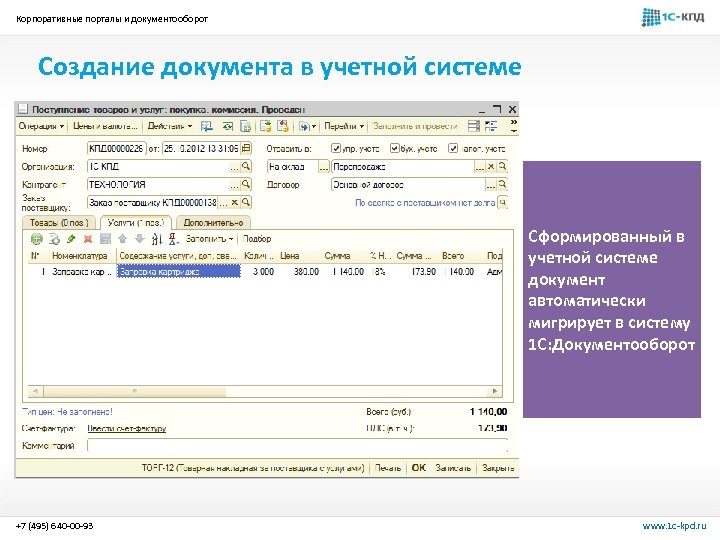Switch to the Товары tab
The width and height of the screenshot is (720, 540).
(x=59, y=223)
